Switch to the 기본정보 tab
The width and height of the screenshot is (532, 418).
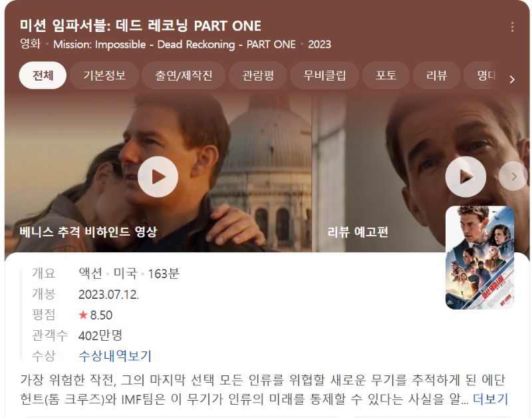tap(104, 75)
